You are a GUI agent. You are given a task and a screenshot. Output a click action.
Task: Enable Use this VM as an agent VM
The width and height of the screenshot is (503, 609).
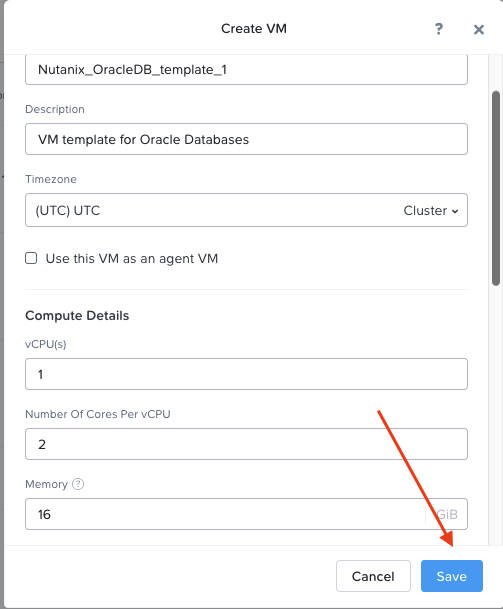(x=31, y=258)
